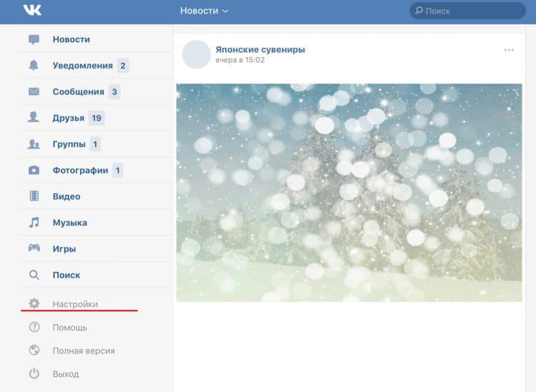Open the Новости dropdown in header
Image resolution: width=536 pixels, height=392 pixels.
pyautogui.click(x=204, y=11)
